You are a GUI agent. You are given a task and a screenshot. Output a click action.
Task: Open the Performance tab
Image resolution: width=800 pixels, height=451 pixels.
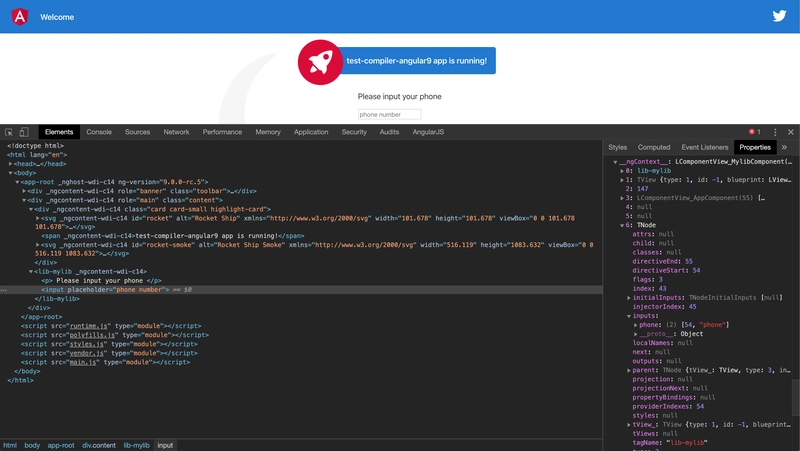click(222, 132)
